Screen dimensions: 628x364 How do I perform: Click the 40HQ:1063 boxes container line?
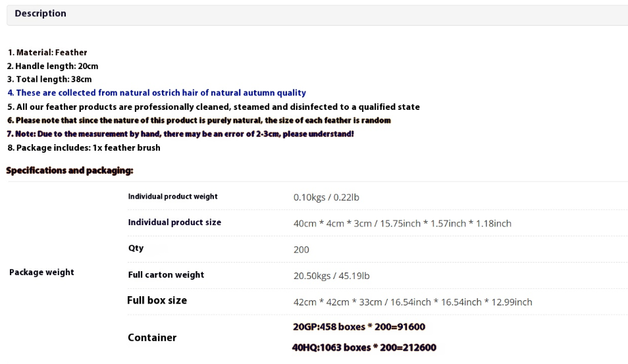pos(364,348)
